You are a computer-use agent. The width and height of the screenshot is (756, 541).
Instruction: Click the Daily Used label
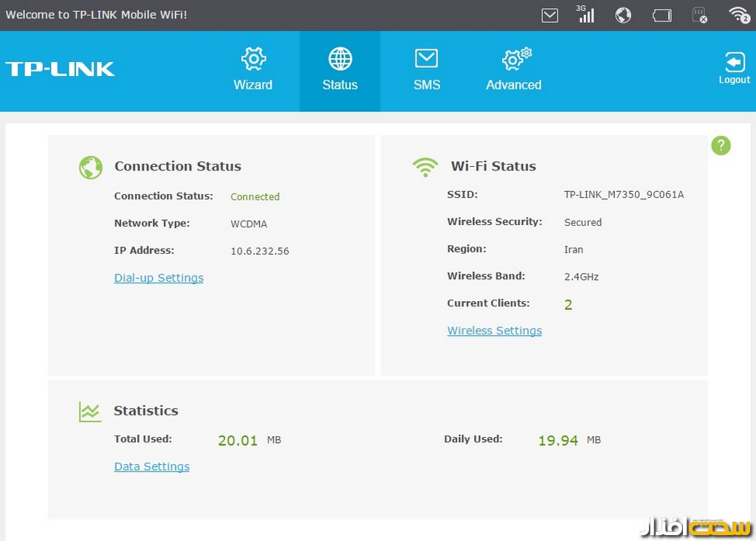pyautogui.click(x=473, y=439)
